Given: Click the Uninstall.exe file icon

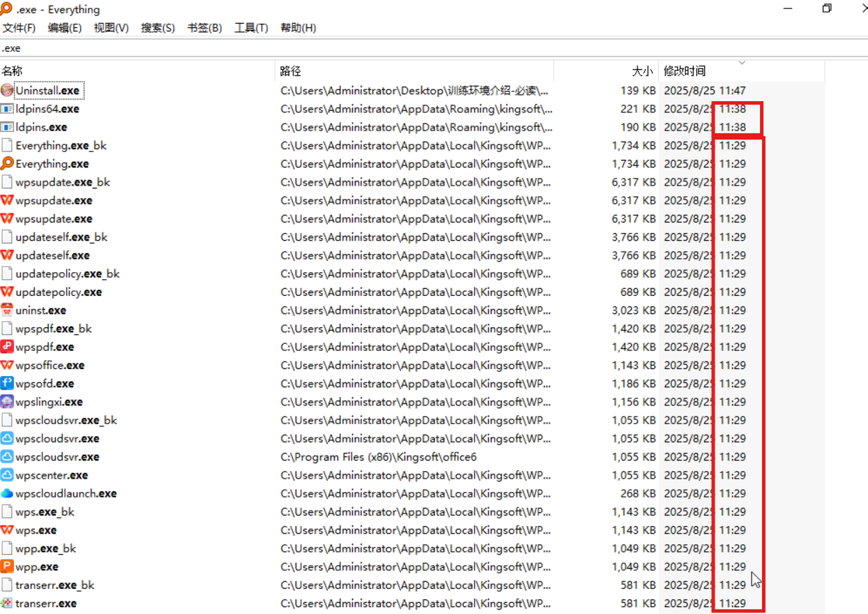Looking at the screenshot, I should tap(7, 90).
